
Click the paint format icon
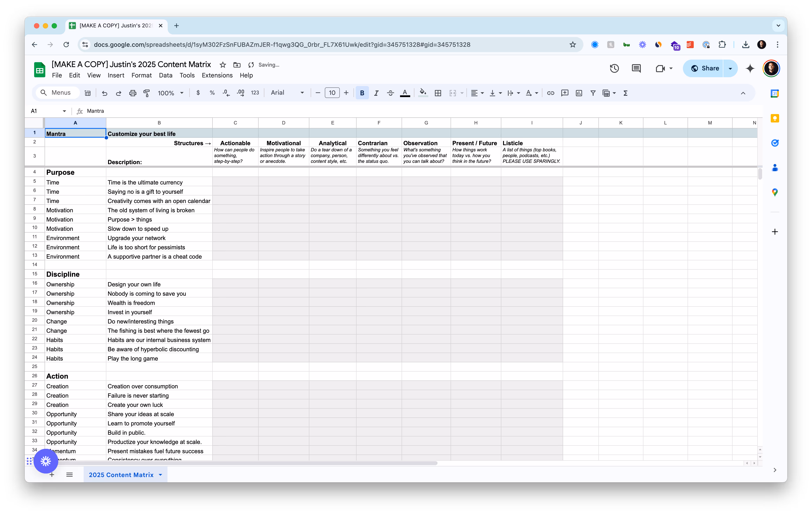click(147, 93)
